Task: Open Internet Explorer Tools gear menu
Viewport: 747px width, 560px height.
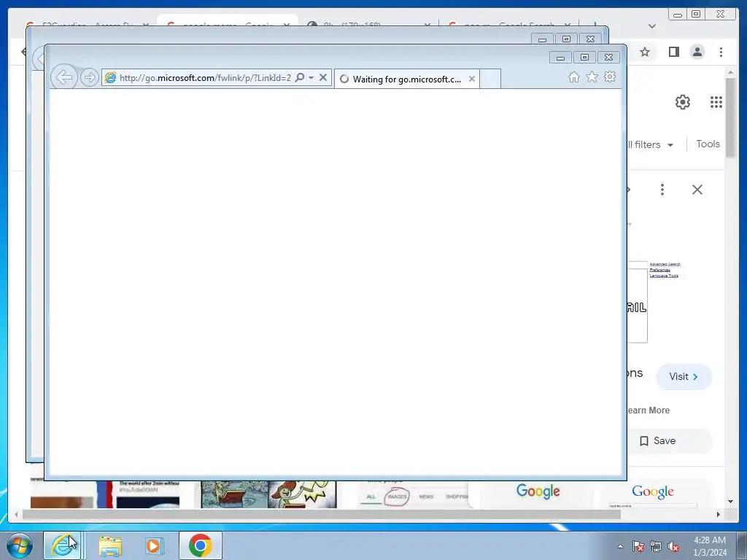Action: click(610, 77)
